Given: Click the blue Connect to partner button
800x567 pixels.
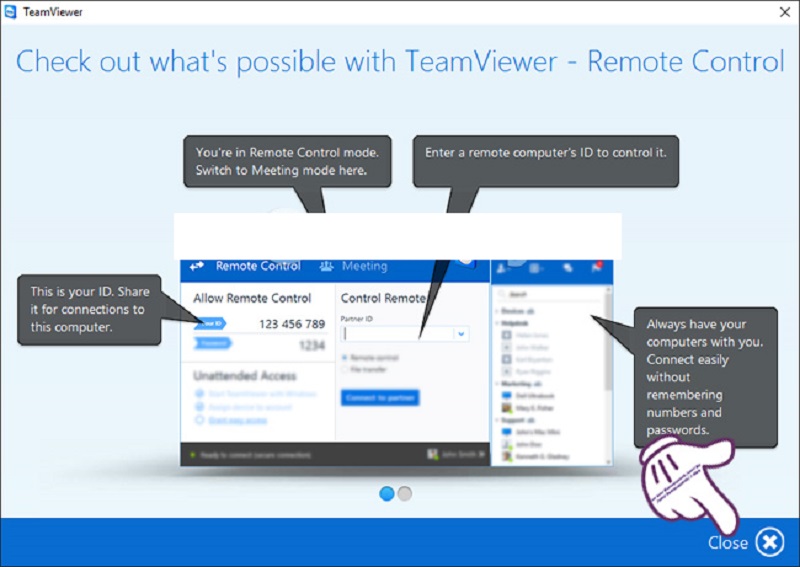Looking at the screenshot, I should tap(380, 398).
